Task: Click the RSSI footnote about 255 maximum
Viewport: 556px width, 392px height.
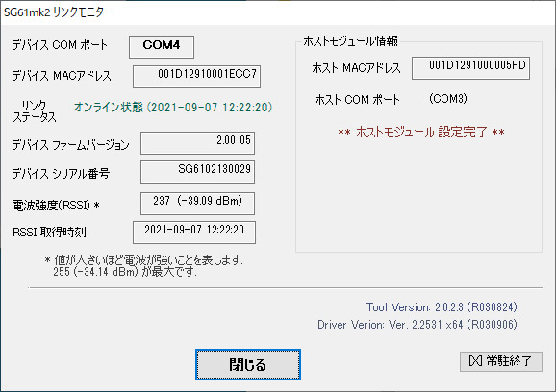Action: click(x=143, y=266)
